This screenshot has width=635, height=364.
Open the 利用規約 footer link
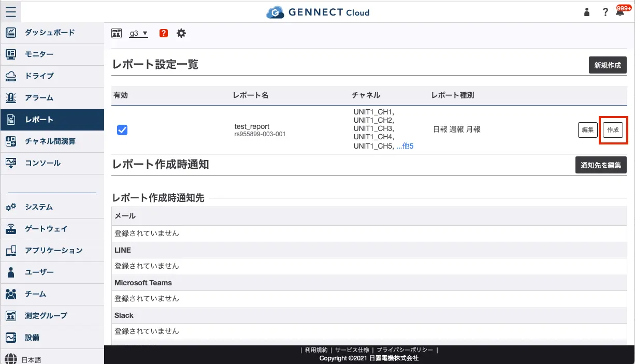pos(316,350)
